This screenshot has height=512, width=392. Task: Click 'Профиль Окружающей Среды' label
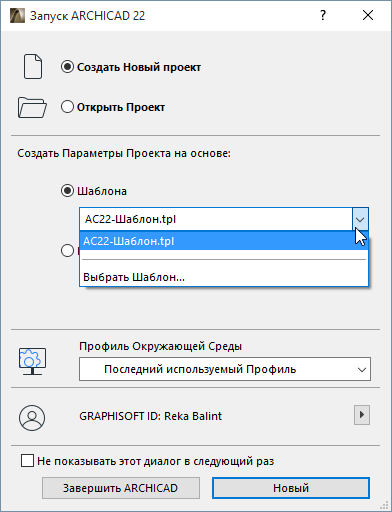point(160,346)
